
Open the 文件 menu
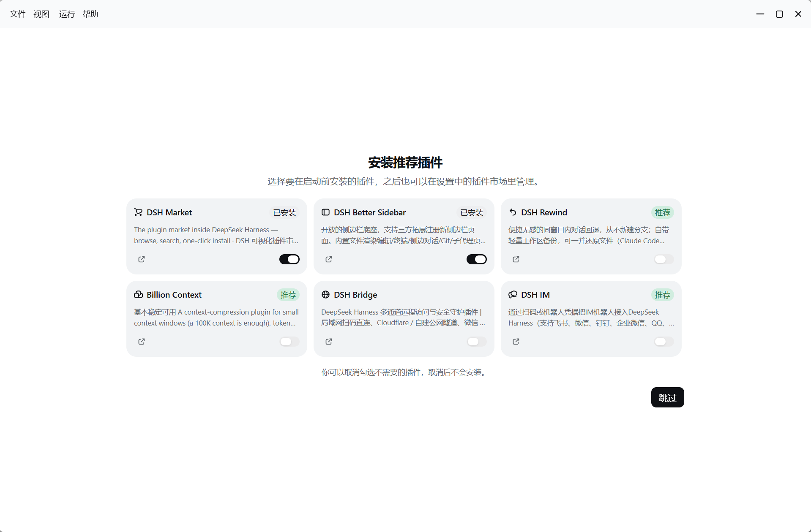point(18,14)
